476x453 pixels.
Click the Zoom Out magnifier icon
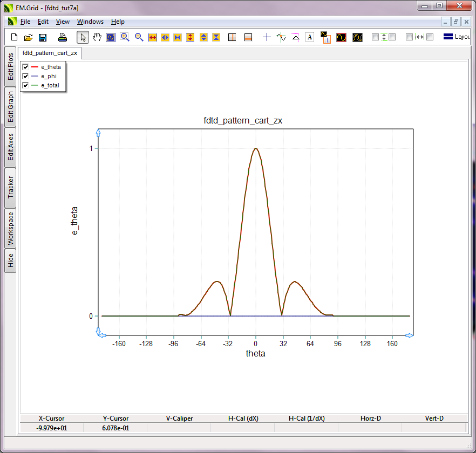139,37
